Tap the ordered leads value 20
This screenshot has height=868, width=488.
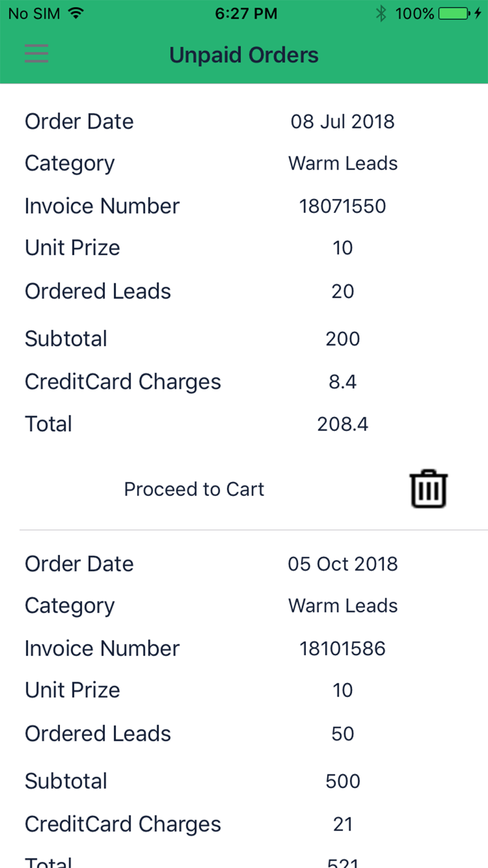[x=343, y=291]
